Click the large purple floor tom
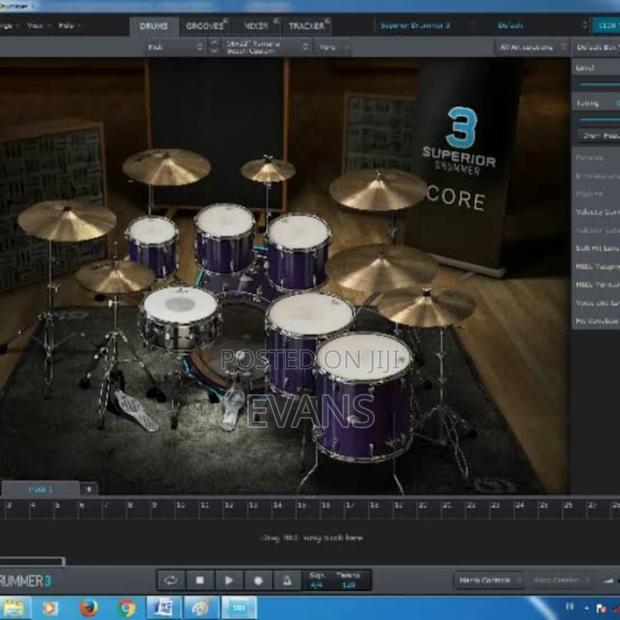 click(364, 395)
